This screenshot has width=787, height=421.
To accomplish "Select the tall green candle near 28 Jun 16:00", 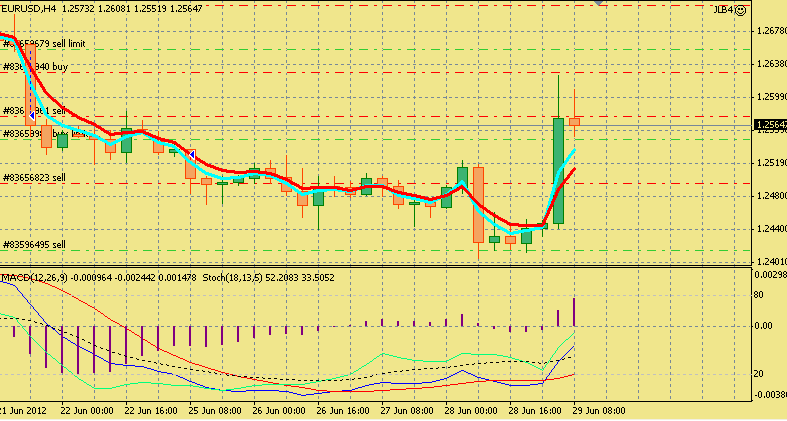I will pos(558,170).
